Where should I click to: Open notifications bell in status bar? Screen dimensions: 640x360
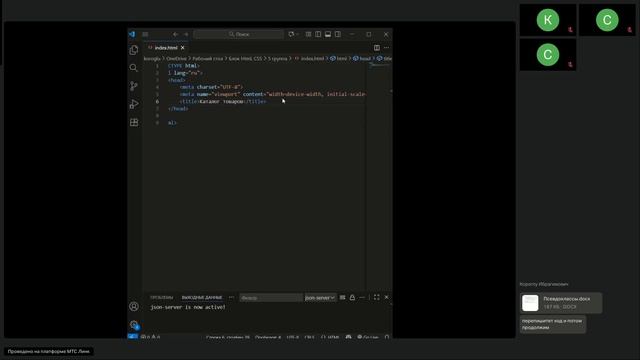[387, 337]
